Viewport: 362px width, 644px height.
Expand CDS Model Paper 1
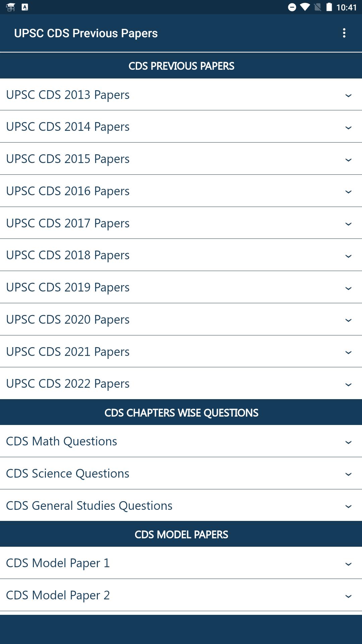click(x=181, y=563)
